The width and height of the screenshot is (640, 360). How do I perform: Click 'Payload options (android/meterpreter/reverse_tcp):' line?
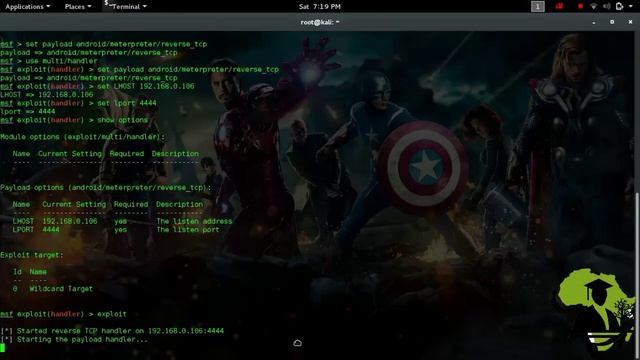pos(106,187)
